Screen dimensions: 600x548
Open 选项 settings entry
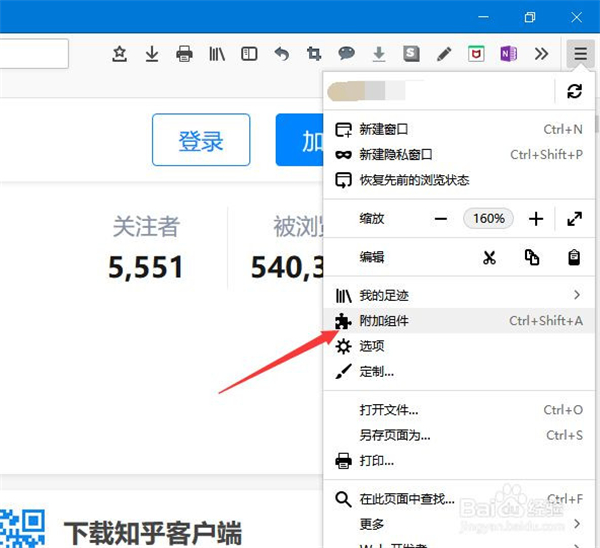click(459, 346)
